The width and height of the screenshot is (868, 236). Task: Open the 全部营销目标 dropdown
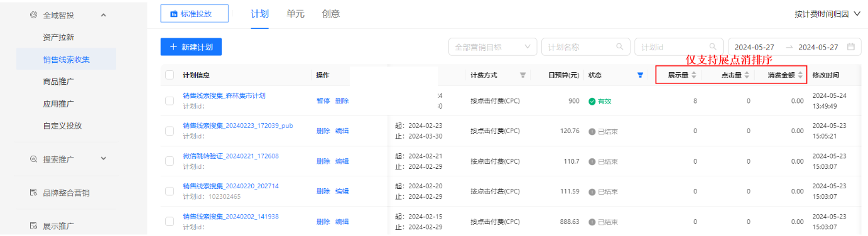pyautogui.click(x=493, y=47)
